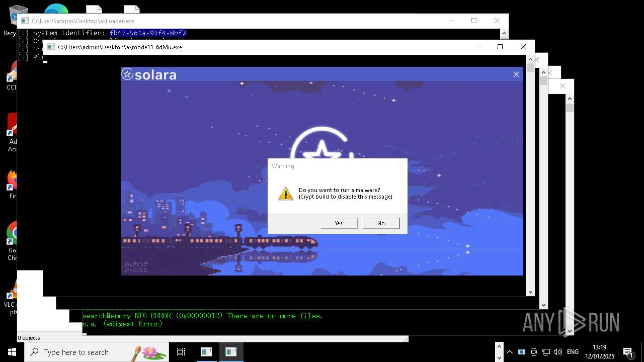This screenshot has width=644, height=362.
Task: Select the Google Chrome desktop shortcut
Action: tap(12, 241)
